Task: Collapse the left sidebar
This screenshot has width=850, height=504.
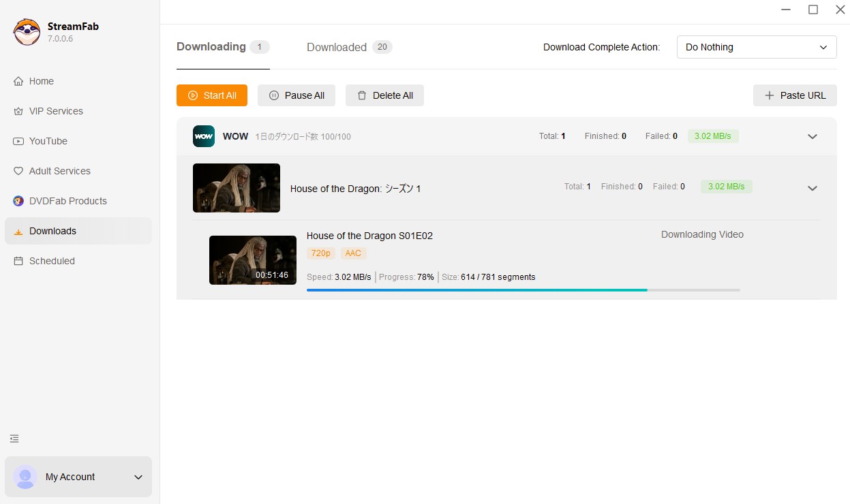Action: click(x=14, y=439)
